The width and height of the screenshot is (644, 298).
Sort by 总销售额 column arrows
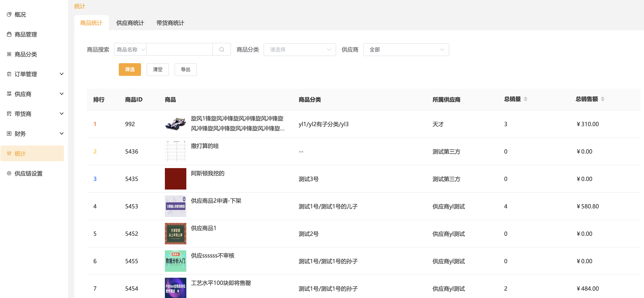point(602,99)
